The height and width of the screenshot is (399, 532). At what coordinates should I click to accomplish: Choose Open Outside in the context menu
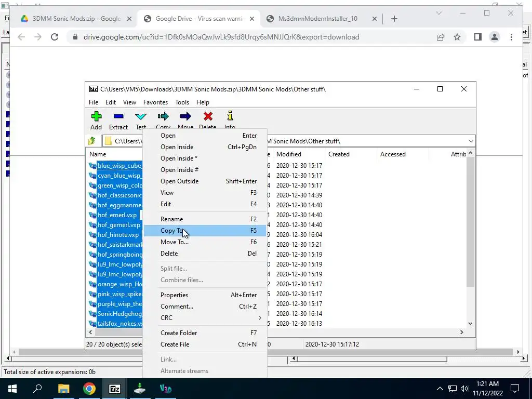click(205, 181)
